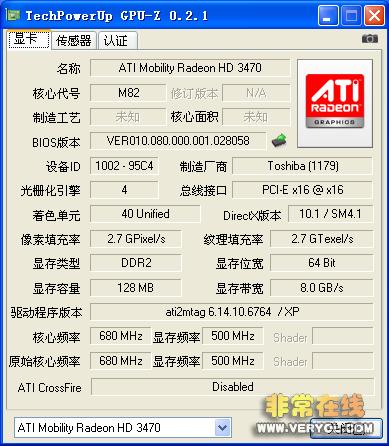
Task: Click the camera screenshot icon
Action: (x=370, y=39)
